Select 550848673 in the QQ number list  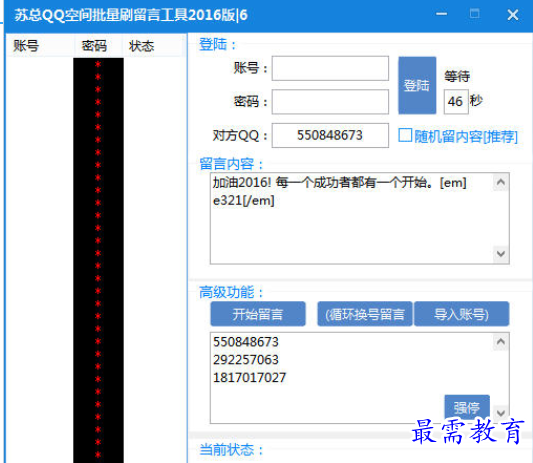pos(246,342)
